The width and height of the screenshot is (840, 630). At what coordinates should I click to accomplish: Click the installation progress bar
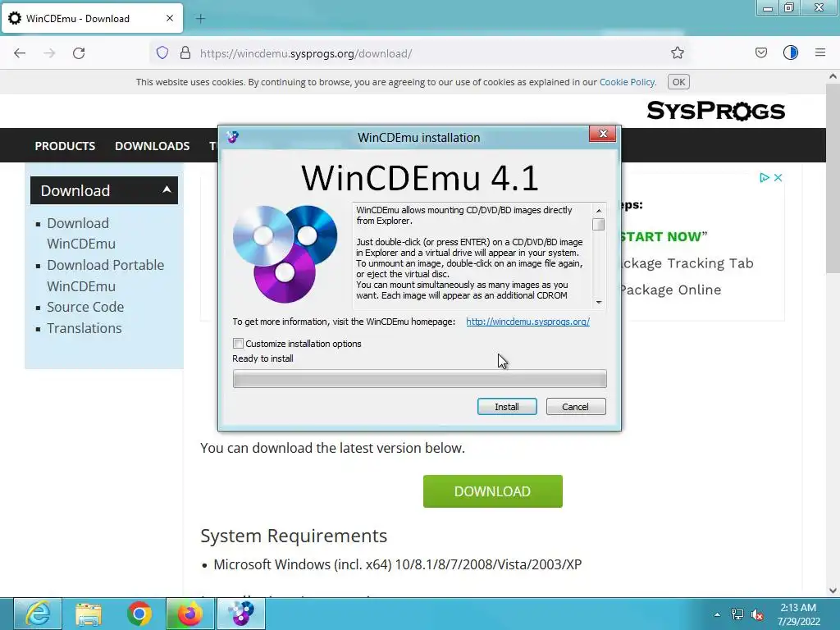coord(420,379)
